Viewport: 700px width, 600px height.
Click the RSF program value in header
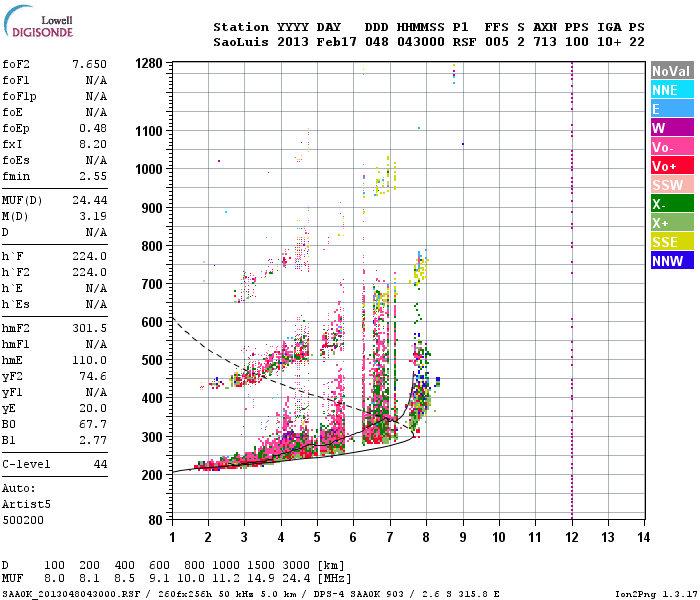(464, 42)
